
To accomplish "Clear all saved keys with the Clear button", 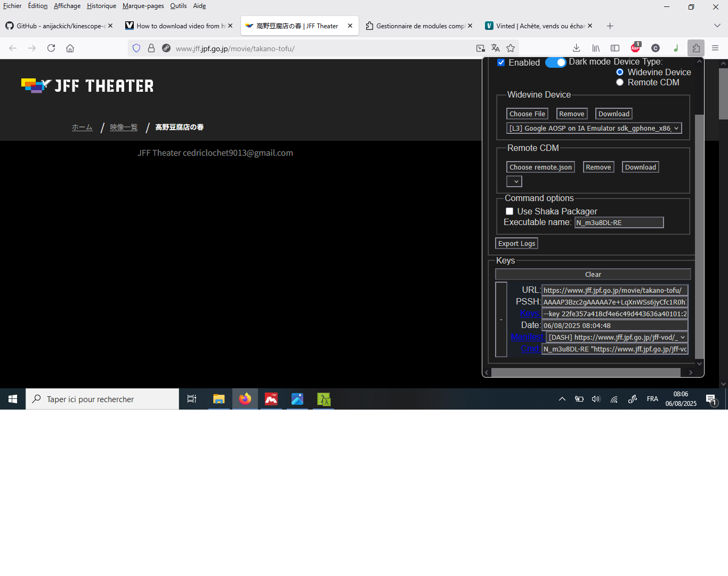I will 593,274.
